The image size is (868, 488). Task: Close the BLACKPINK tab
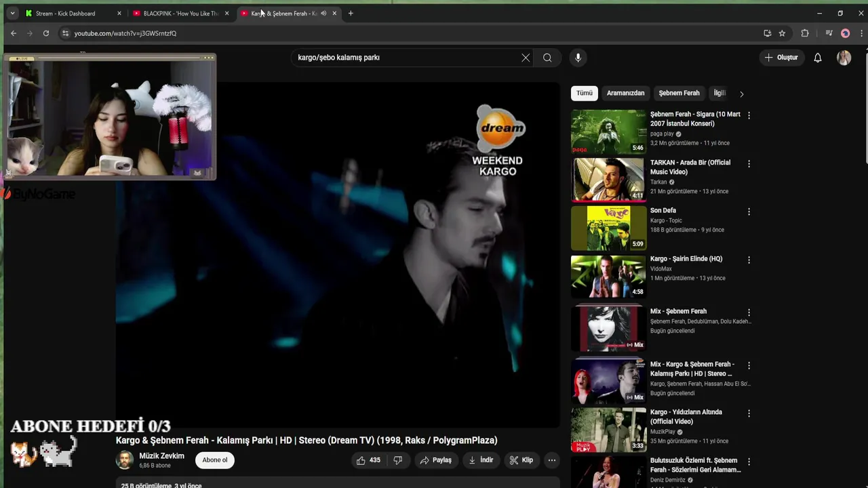226,13
